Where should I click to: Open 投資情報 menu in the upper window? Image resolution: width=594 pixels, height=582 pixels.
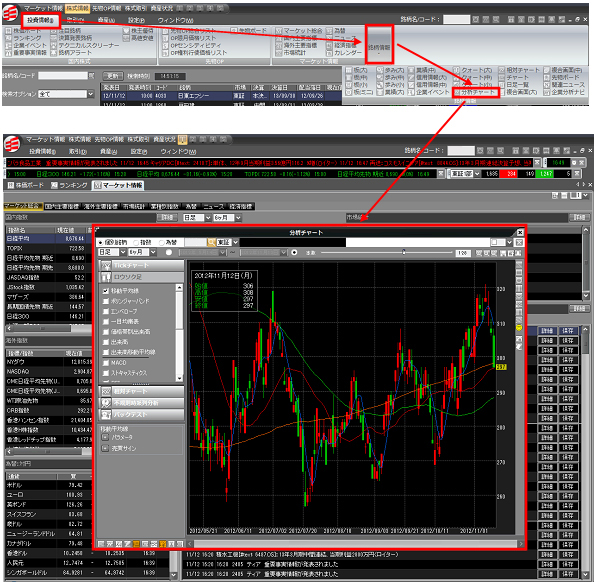[x=40, y=20]
